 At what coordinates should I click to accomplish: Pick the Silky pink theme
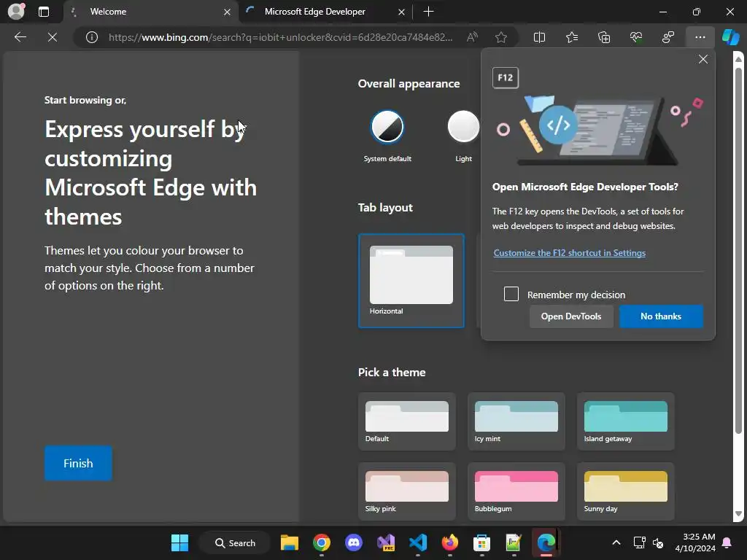click(x=407, y=491)
